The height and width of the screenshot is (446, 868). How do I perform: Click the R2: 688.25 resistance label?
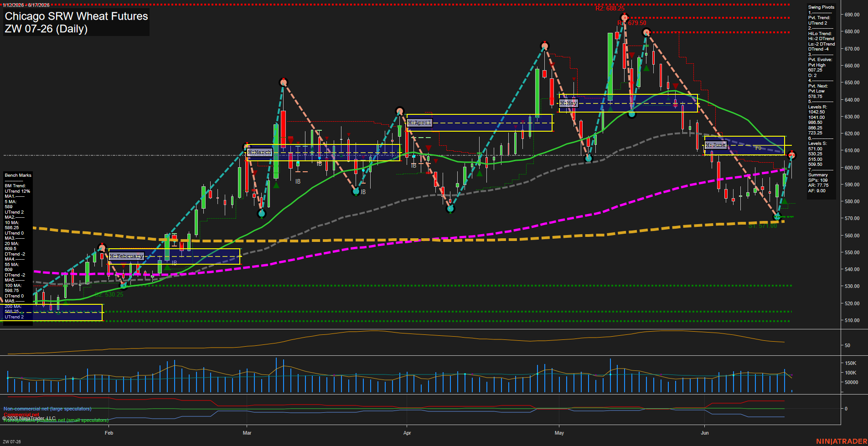[610, 9]
